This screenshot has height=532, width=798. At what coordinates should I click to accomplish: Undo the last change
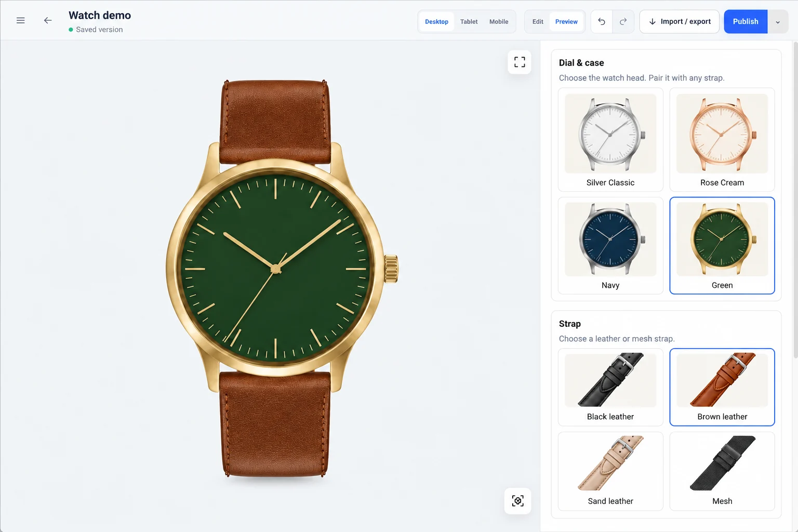pyautogui.click(x=602, y=21)
